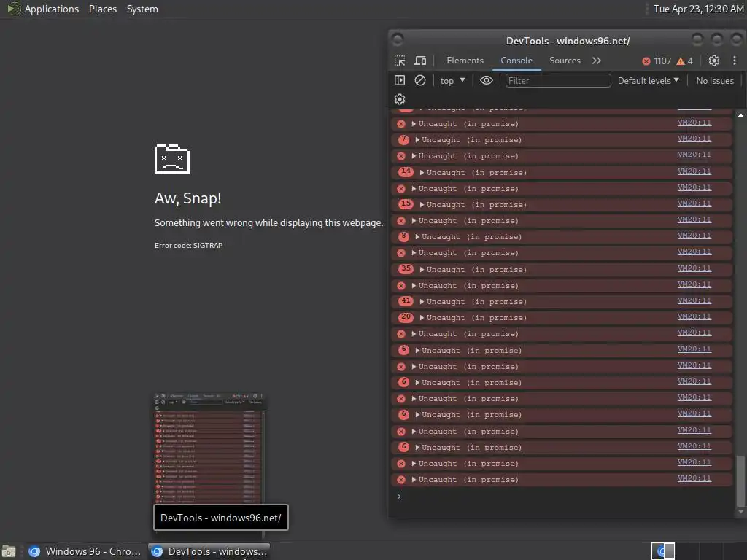Expand the error row with badge 7

click(417, 139)
